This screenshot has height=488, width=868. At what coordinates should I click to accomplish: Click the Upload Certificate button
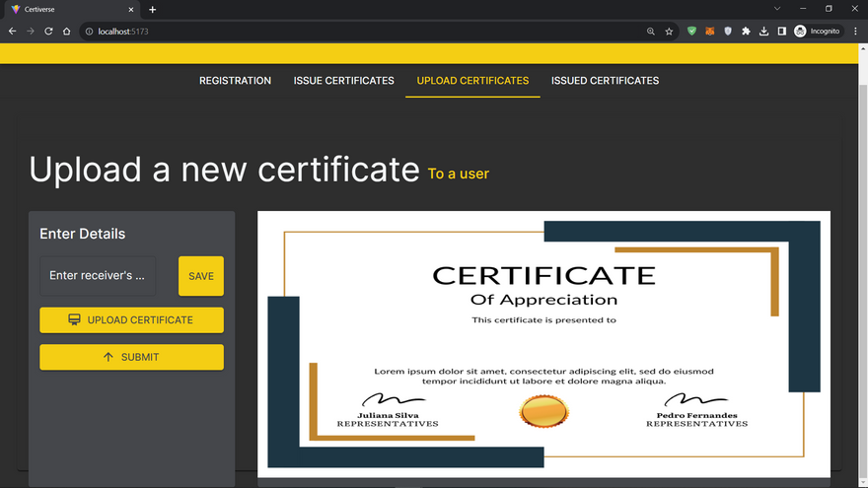click(x=131, y=320)
